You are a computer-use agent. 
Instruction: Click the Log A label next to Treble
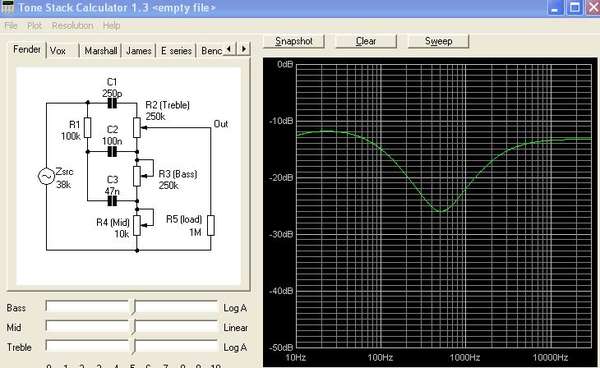click(x=235, y=347)
